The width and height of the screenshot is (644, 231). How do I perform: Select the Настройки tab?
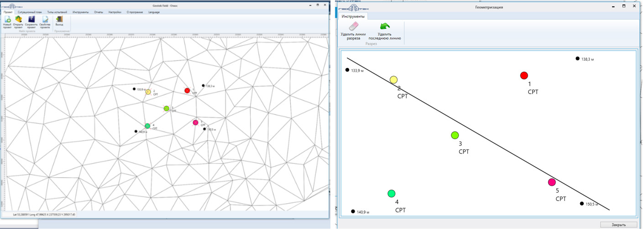[115, 12]
